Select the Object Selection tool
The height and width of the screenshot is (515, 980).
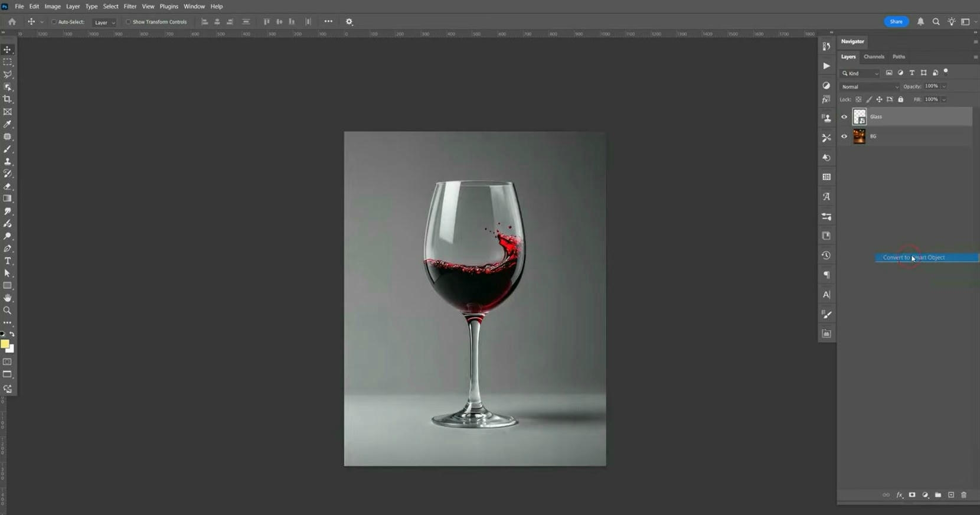click(8, 87)
